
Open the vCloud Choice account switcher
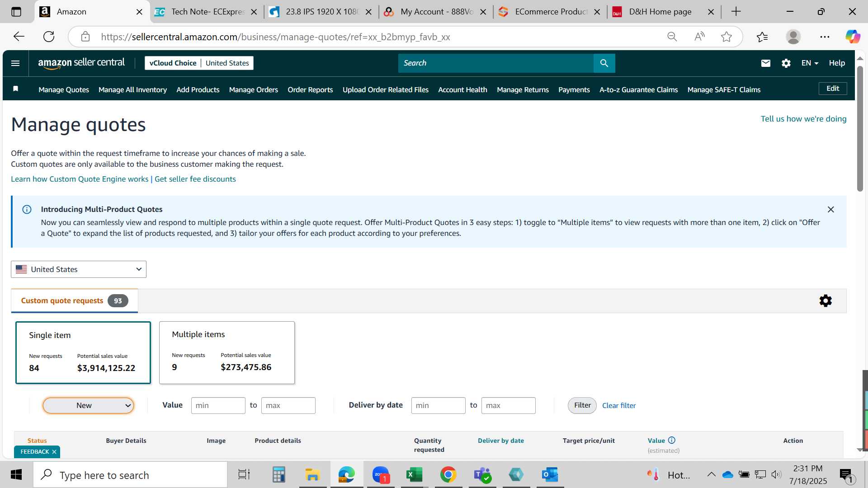pos(199,63)
